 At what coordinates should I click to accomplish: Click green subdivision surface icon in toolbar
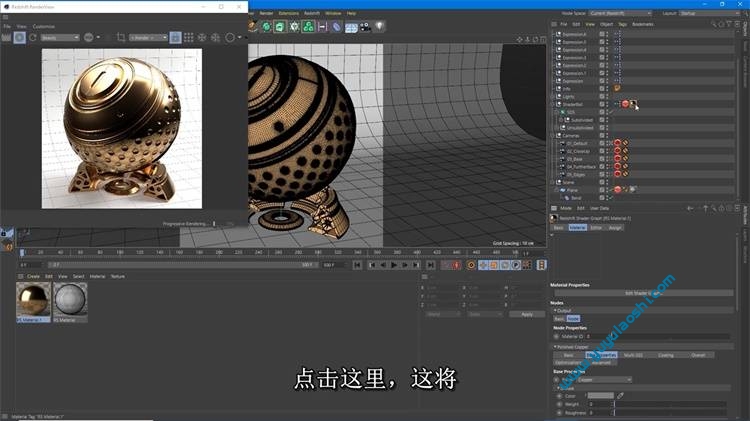[x=280, y=27]
